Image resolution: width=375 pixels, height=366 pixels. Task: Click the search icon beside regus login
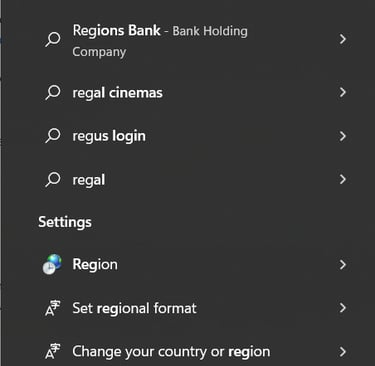tap(53, 136)
